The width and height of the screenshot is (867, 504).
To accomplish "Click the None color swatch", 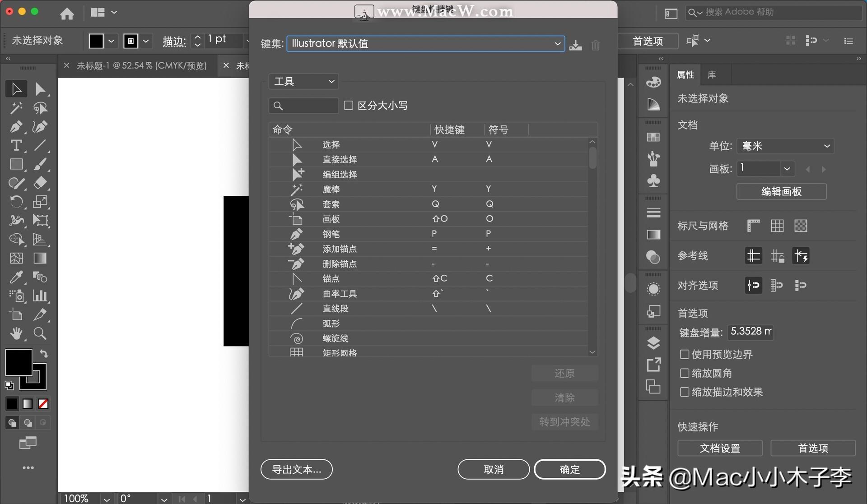I will click(43, 403).
